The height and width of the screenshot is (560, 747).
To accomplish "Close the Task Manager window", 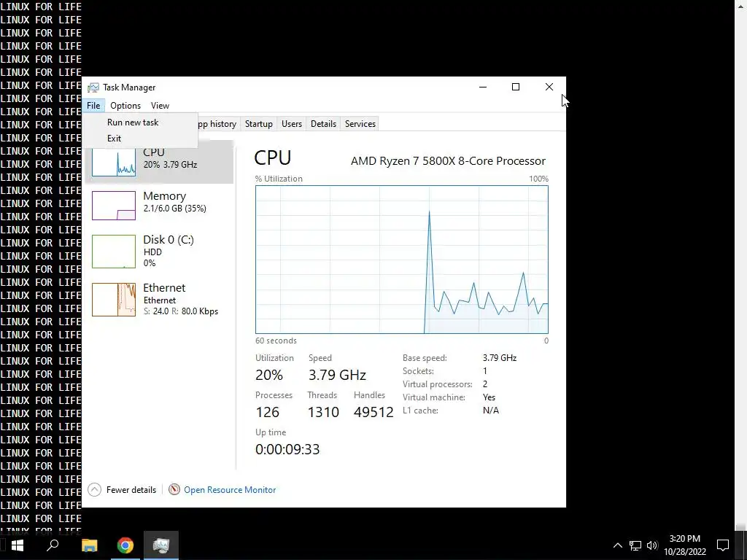I will (549, 87).
